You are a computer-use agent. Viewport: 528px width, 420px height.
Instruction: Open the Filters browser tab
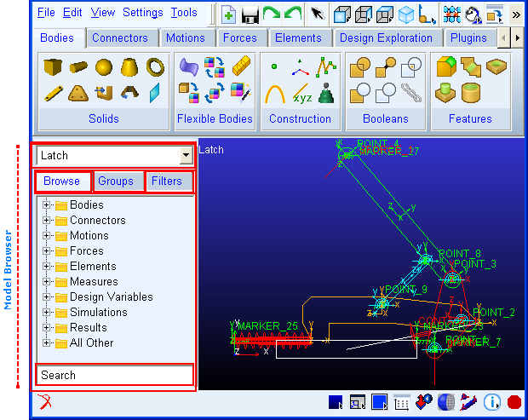167,181
